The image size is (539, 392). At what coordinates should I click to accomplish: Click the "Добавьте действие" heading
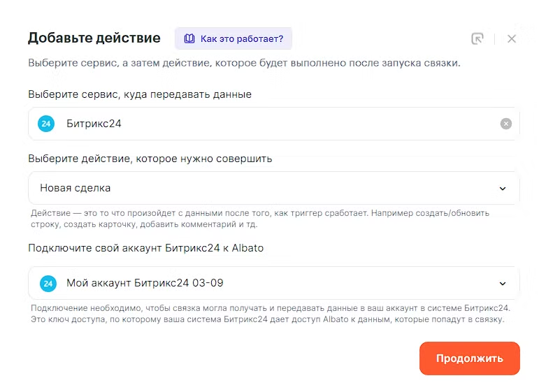[x=94, y=38]
